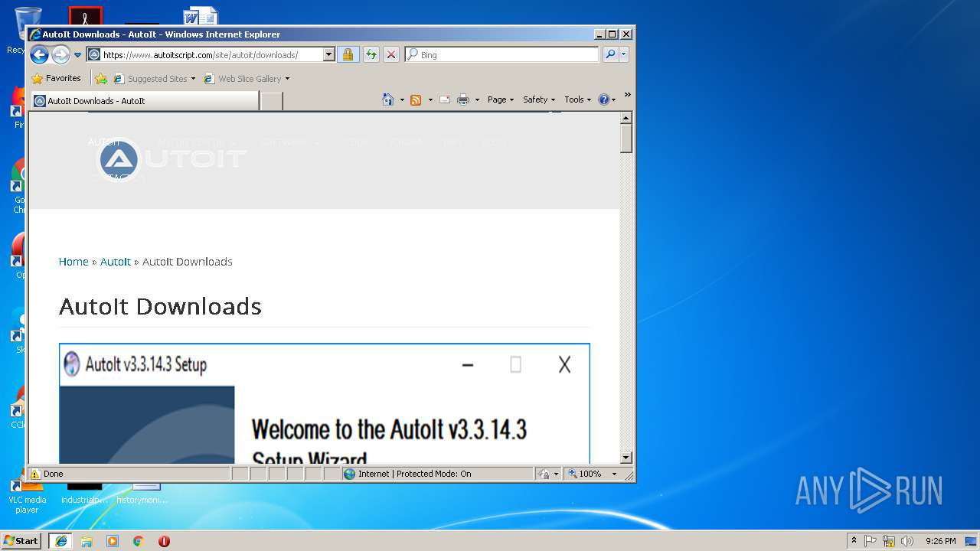Click the volume speaker tray icon
Viewport: 980px width, 551px height.
tap(907, 541)
